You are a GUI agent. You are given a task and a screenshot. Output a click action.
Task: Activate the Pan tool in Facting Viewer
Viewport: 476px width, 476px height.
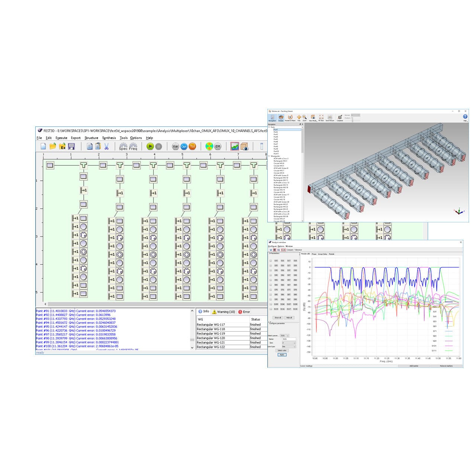click(299, 117)
